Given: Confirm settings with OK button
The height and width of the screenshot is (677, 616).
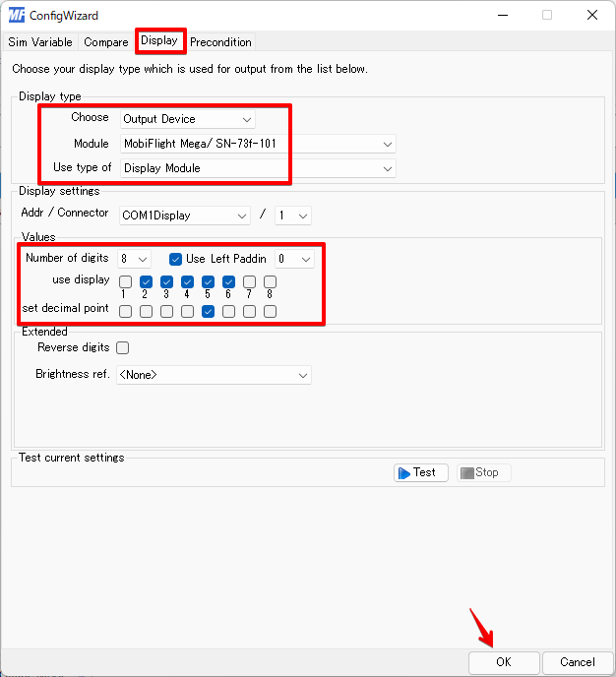Looking at the screenshot, I should [504, 662].
